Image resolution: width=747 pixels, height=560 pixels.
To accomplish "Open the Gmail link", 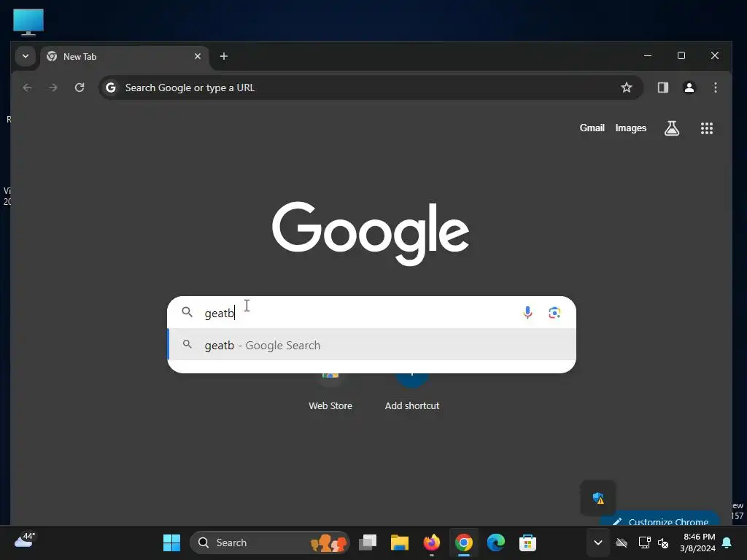I will pyautogui.click(x=592, y=128).
